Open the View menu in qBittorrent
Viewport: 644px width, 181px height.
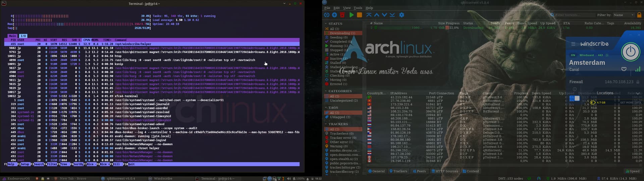tap(347, 8)
